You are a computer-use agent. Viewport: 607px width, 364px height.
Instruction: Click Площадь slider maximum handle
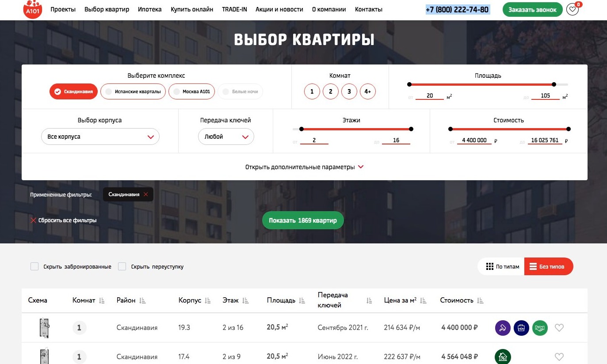[x=554, y=84]
